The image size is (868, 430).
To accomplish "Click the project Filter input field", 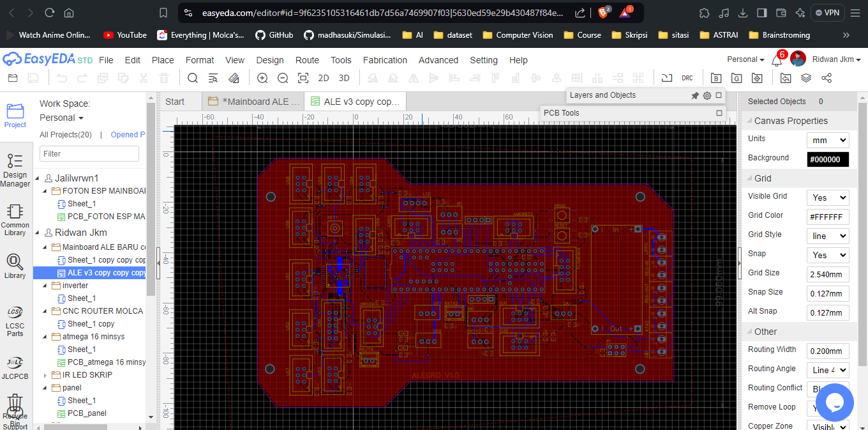I will click(x=89, y=153).
